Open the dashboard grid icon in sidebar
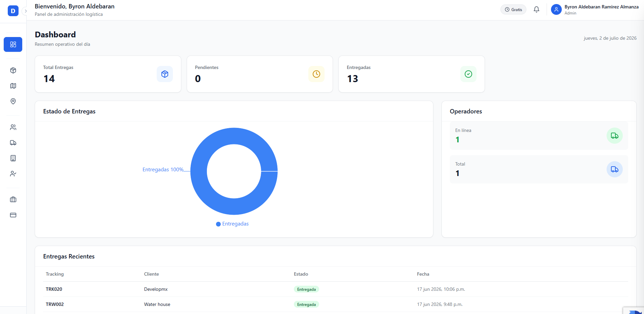Image resolution: width=644 pixels, height=314 pixels. pos(13,44)
